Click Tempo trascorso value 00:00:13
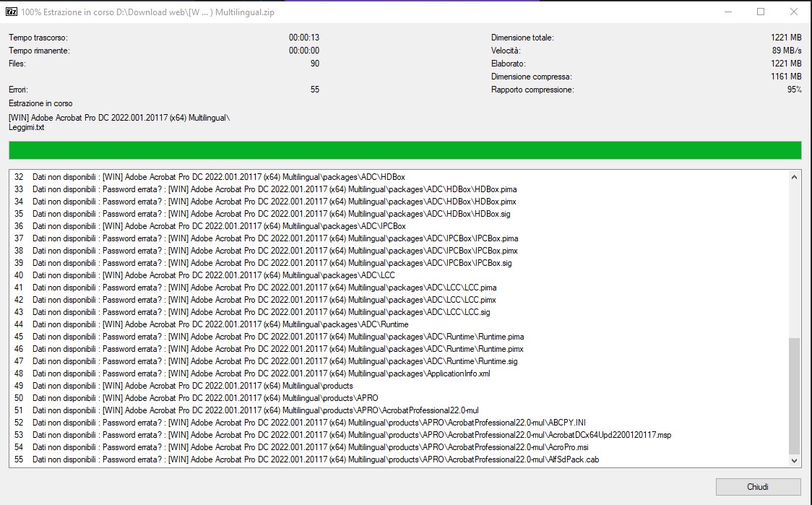This screenshot has height=505, width=812. [x=304, y=38]
